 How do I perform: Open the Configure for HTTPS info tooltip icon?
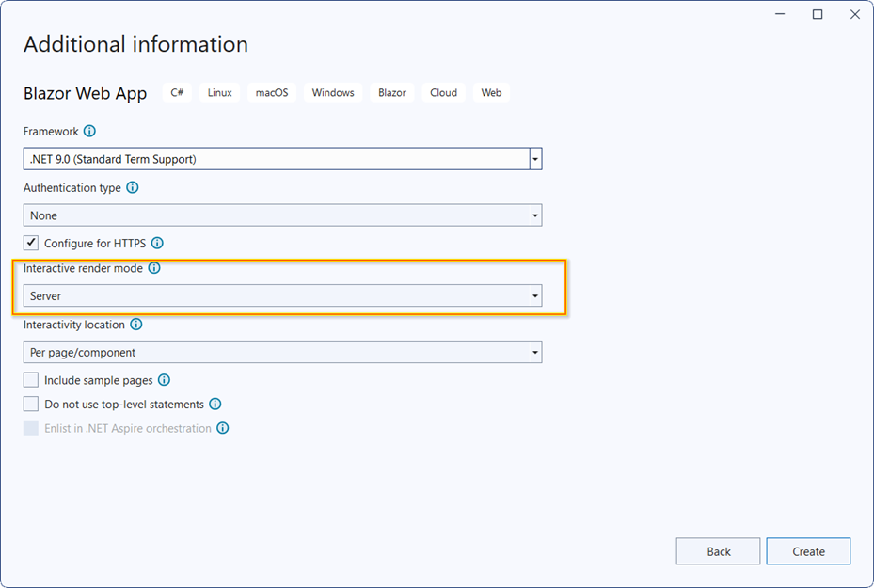157,243
